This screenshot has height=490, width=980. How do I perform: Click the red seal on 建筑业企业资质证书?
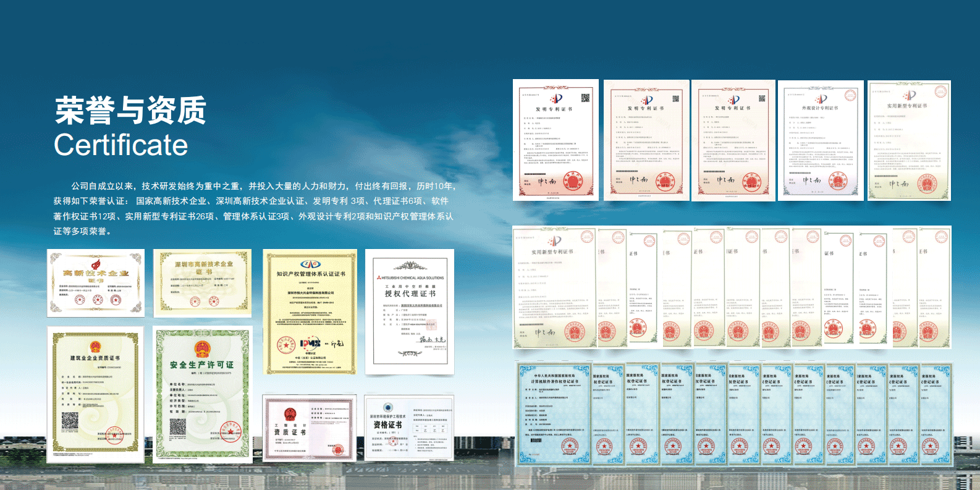click(114, 436)
